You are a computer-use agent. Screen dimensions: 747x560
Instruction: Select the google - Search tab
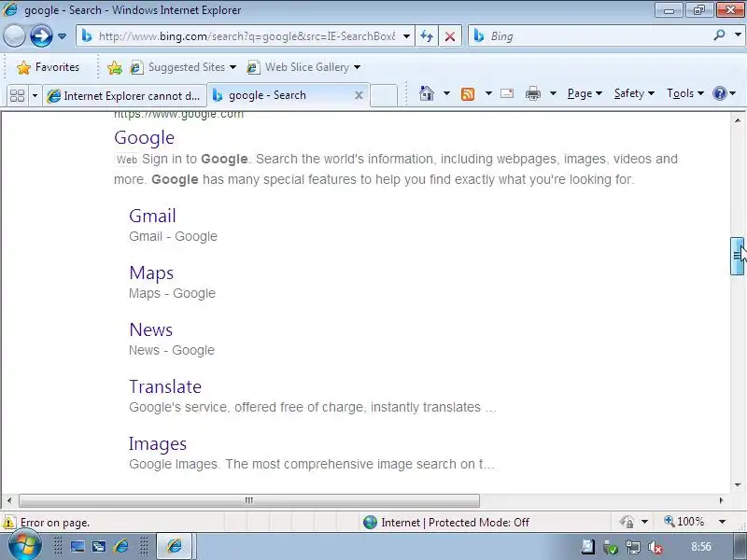point(282,95)
